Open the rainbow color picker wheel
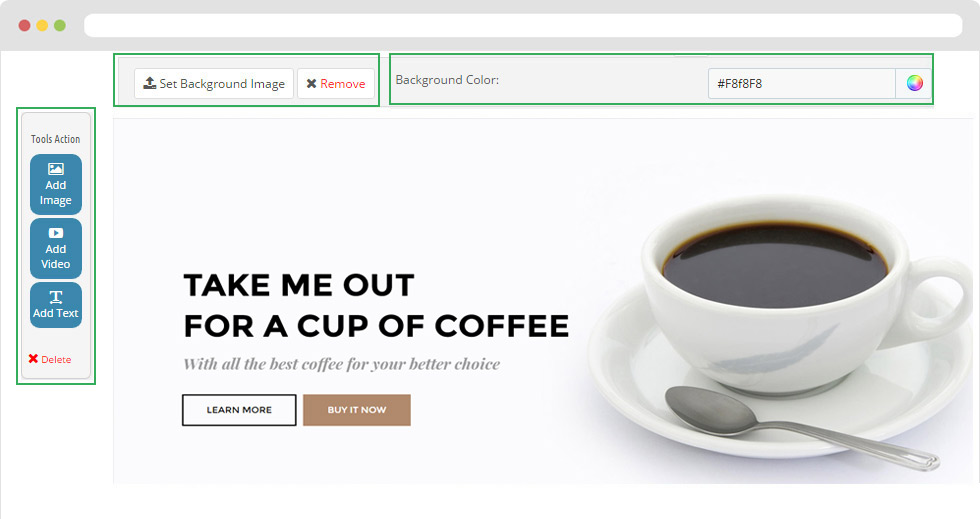 [x=914, y=83]
